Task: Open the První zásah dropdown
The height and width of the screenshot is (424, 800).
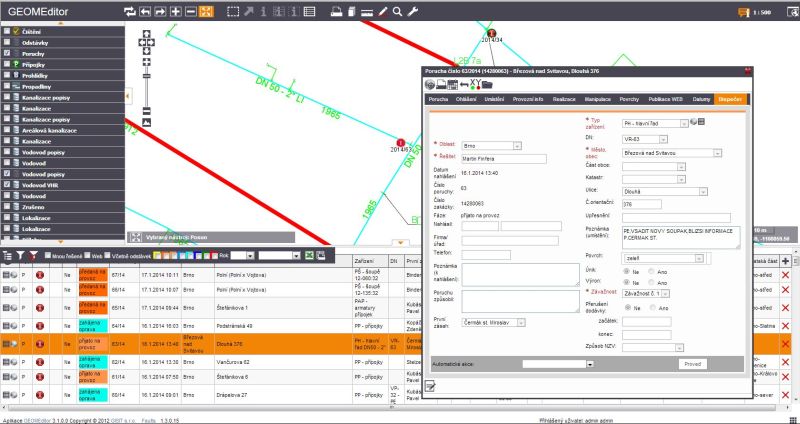Action: [x=493, y=322]
